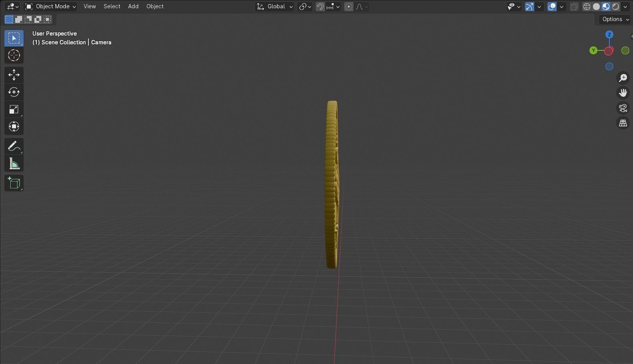
Task: Set selection mode to Subtract
Action: (28, 19)
